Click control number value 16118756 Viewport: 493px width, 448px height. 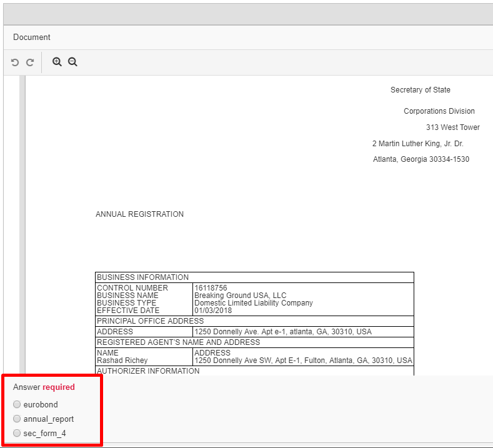pyautogui.click(x=211, y=287)
